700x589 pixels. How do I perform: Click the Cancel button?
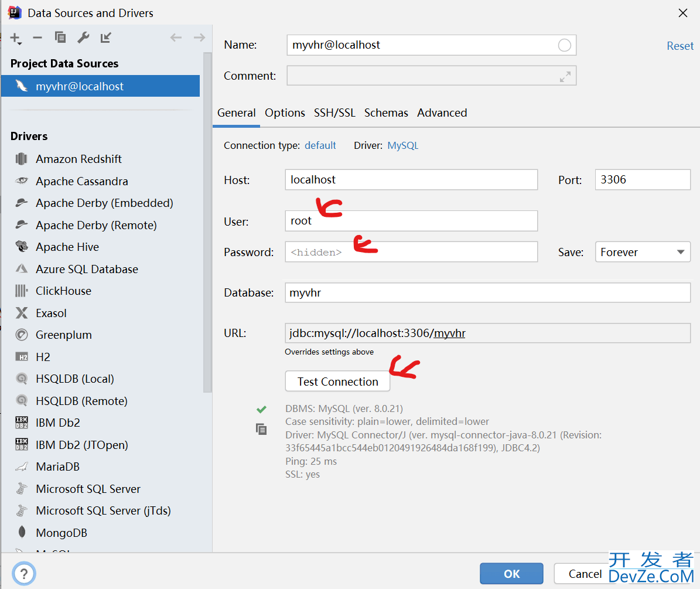click(585, 573)
